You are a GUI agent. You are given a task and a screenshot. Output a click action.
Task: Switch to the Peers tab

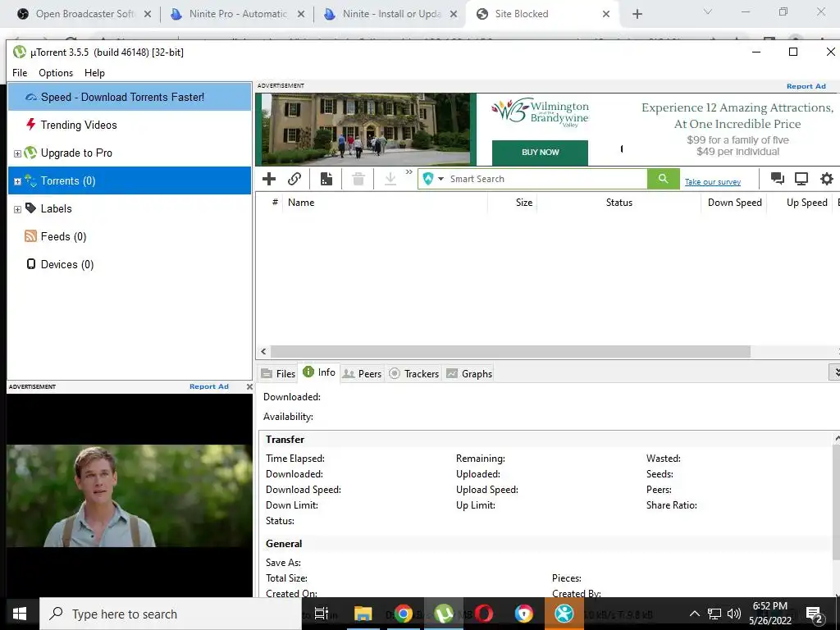(x=362, y=373)
